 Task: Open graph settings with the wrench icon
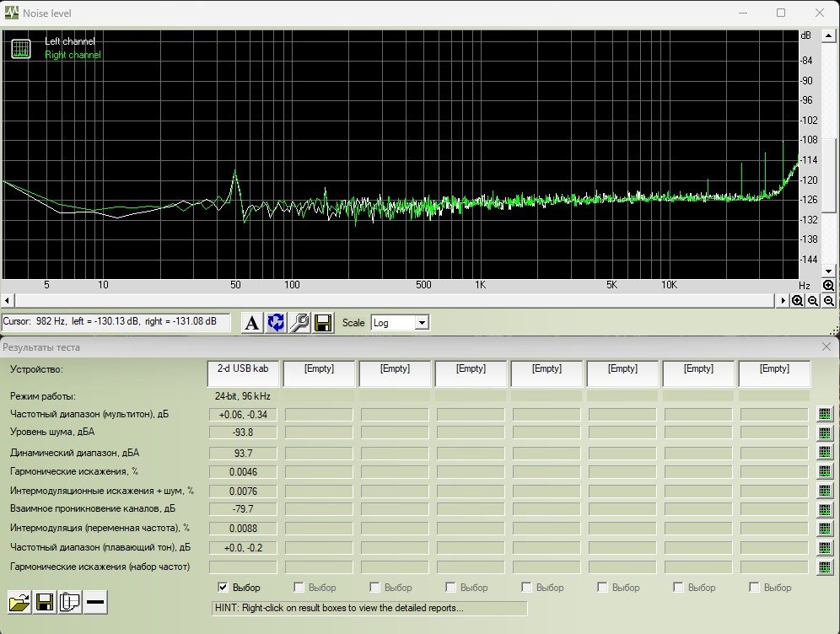tap(299, 323)
